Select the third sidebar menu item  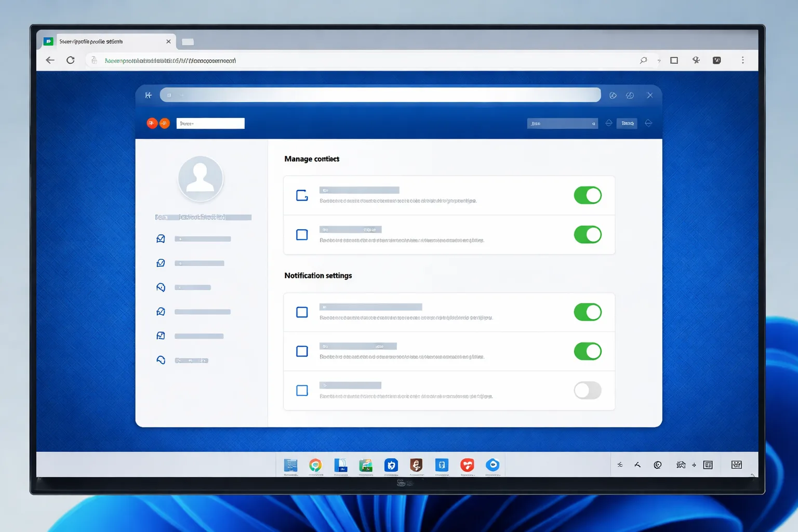(183, 287)
